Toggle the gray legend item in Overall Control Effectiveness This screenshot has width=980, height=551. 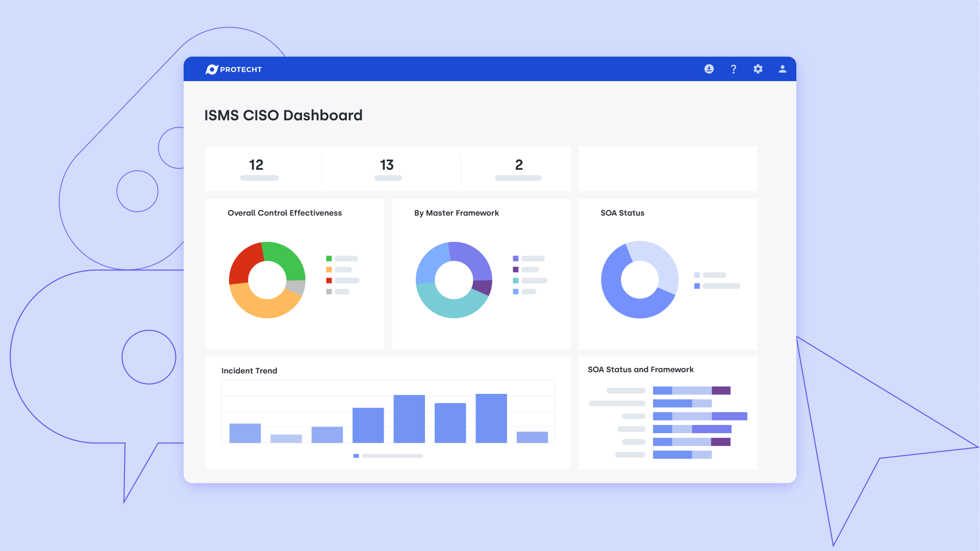click(x=329, y=292)
